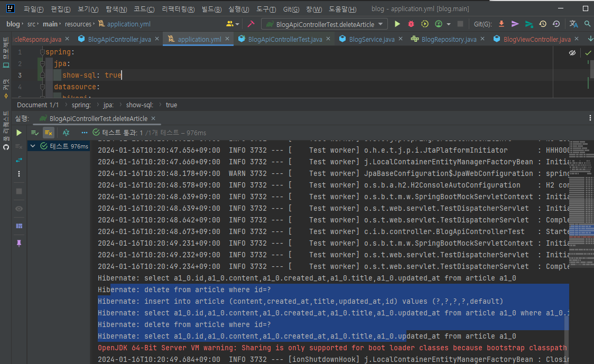Open more test runner options ellipsis

point(84,133)
